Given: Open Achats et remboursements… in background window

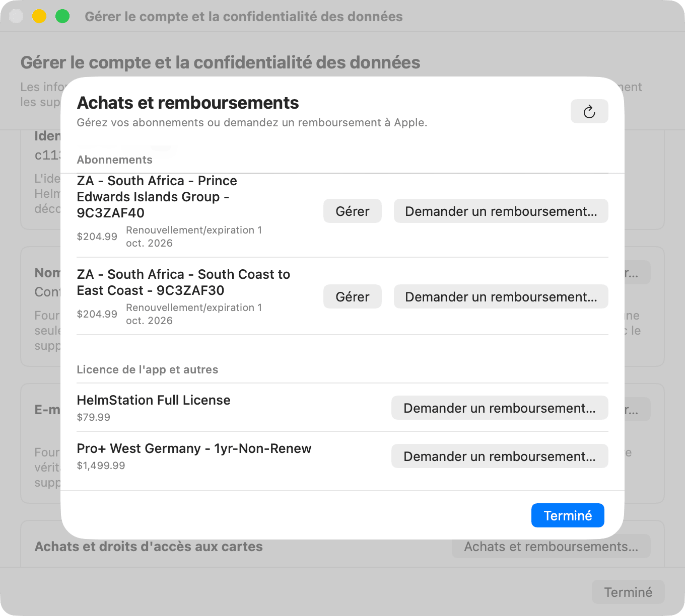Looking at the screenshot, I should coord(551,547).
